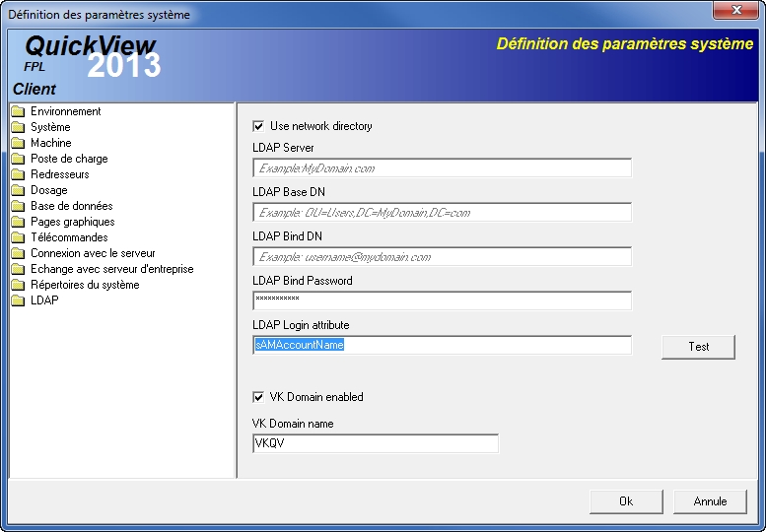766x532 pixels.
Task: Open Pages graphiques settings
Action: pyautogui.click(x=72, y=222)
